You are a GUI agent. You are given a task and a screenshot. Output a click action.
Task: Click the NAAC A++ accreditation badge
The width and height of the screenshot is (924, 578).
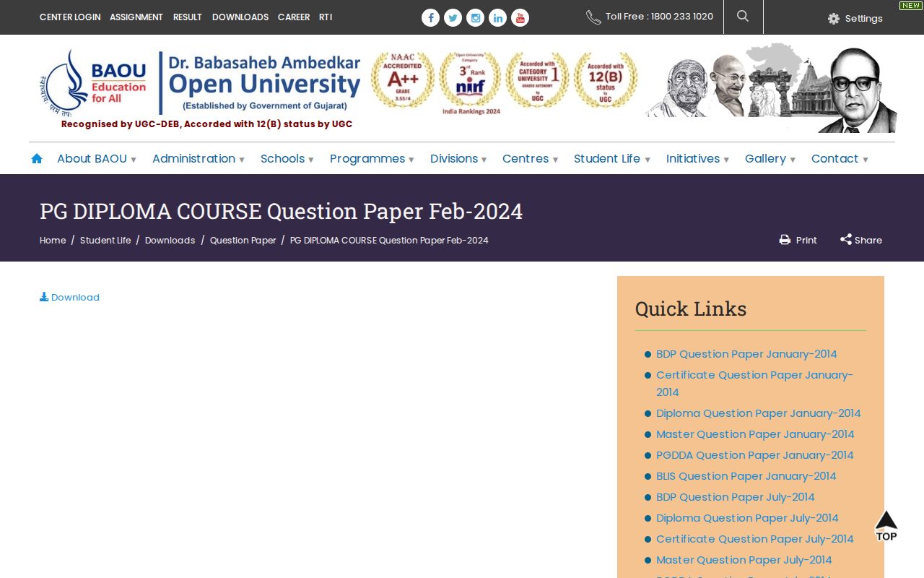coord(402,80)
